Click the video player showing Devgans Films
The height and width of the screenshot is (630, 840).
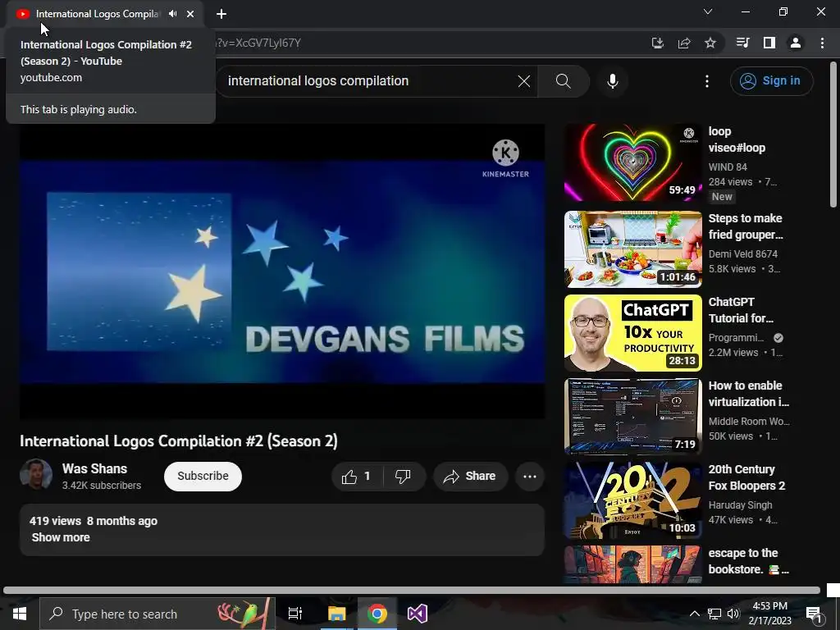point(282,271)
